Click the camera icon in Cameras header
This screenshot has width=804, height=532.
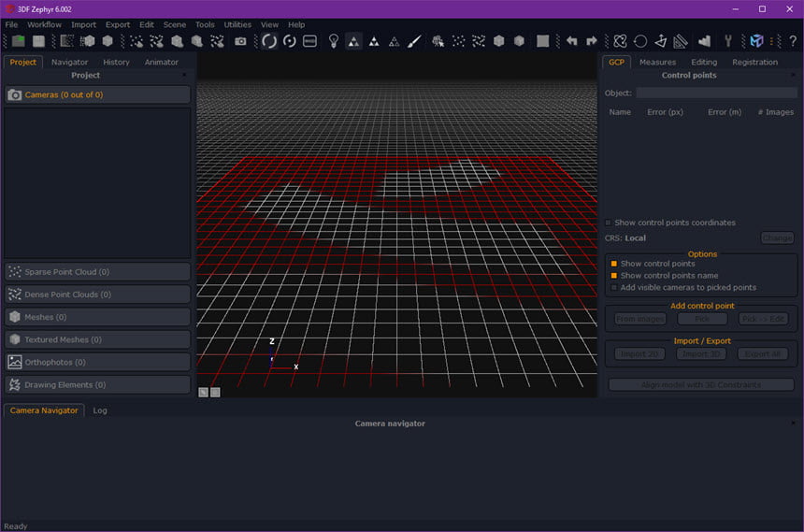click(x=15, y=95)
